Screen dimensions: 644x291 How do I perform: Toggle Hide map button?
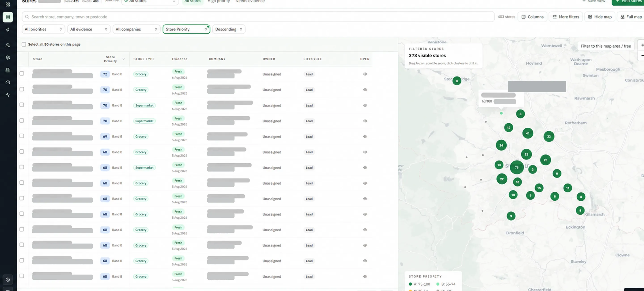pyautogui.click(x=600, y=17)
